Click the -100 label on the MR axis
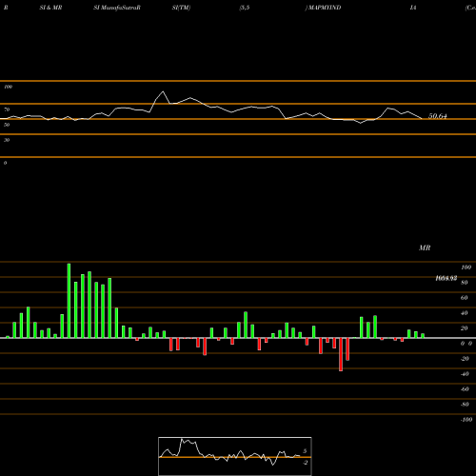This screenshot has height=476, width=476. (x=466, y=420)
